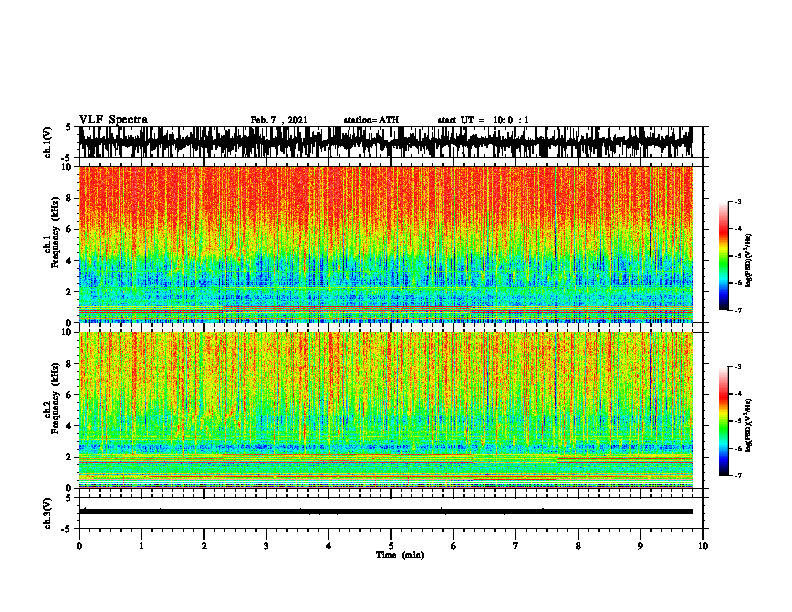
Task: Click the "ch.1(V)" waveform axis label
Action: pos(48,142)
